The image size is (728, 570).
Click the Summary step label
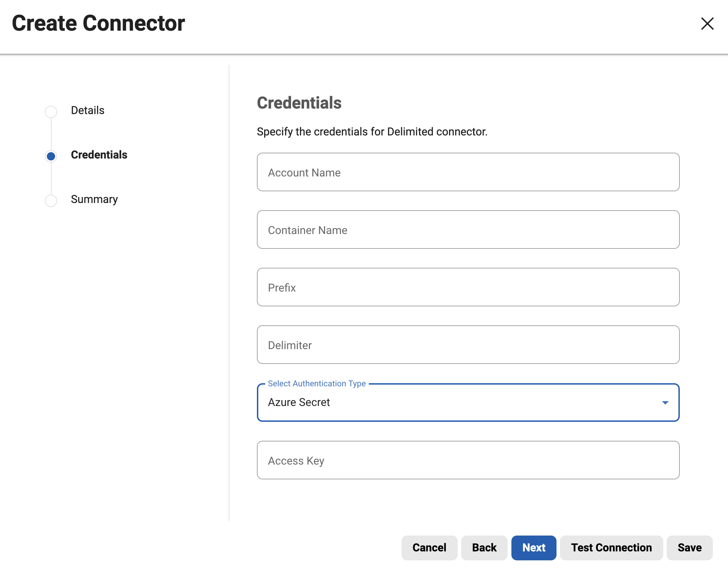click(94, 199)
